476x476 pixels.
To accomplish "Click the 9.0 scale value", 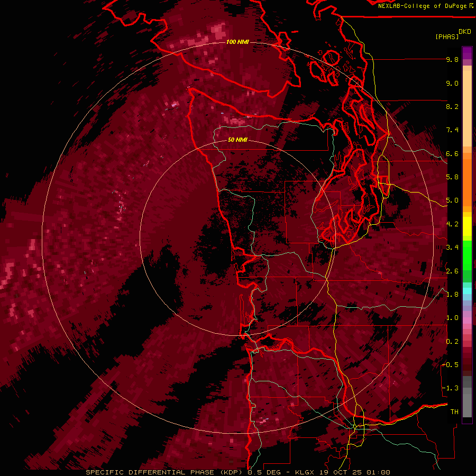I will (x=452, y=83).
